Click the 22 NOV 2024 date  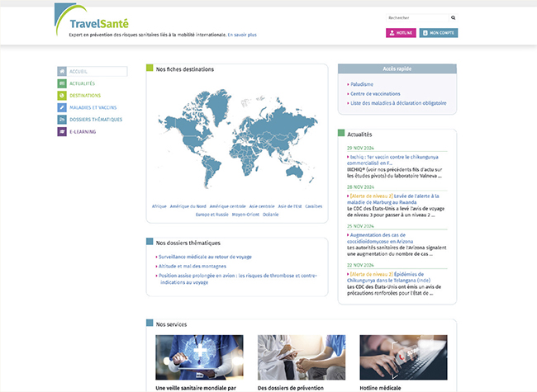click(x=360, y=265)
